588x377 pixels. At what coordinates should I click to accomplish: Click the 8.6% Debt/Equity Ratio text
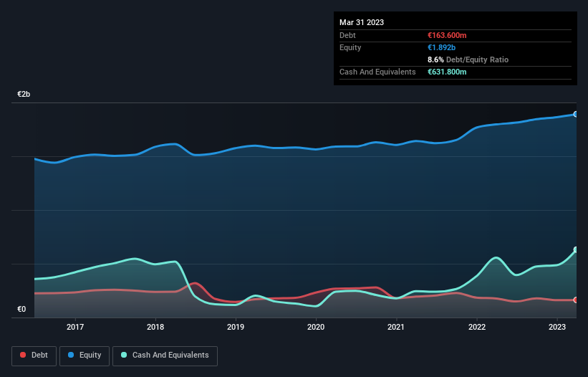tap(467, 59)
